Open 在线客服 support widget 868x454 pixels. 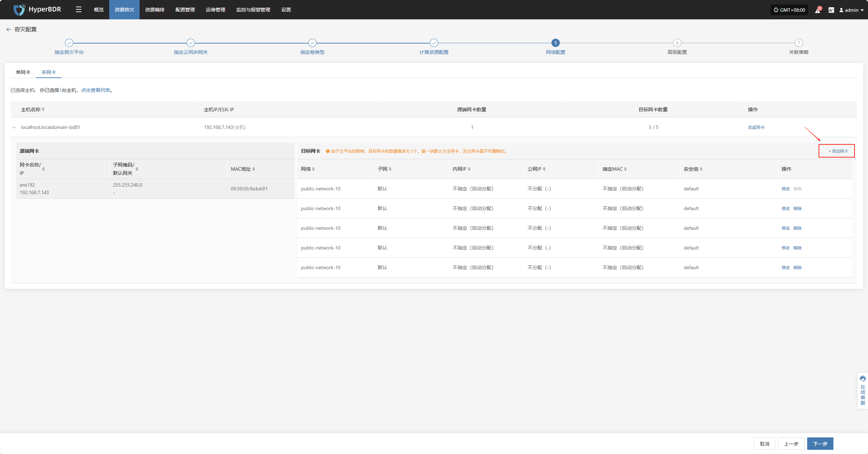(863, 390)
